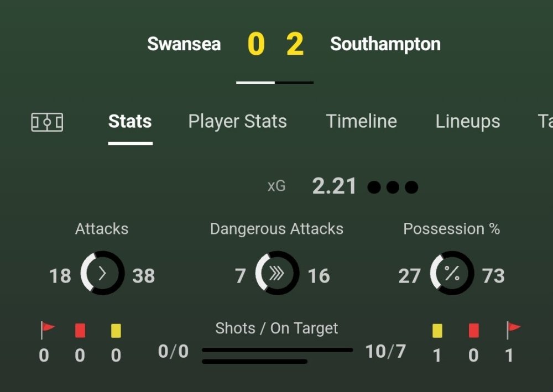Expand the xG details with the three dots

(x=393, y=186)
